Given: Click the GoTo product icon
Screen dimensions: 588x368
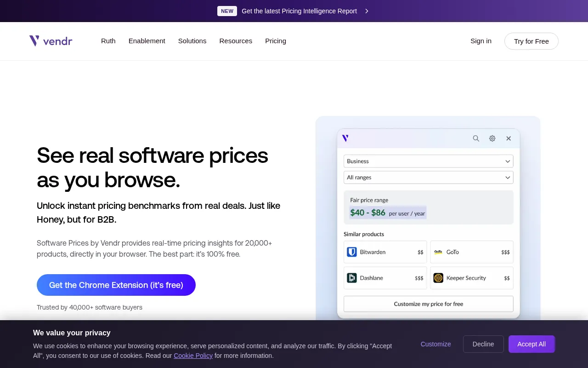Looking at the screenshot, I should 438,252.
